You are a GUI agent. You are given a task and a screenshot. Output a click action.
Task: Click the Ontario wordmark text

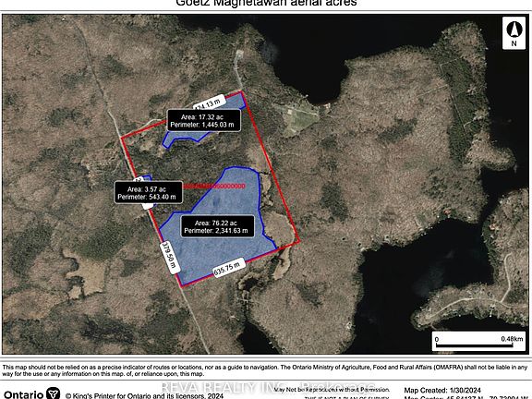click(24, 394)
